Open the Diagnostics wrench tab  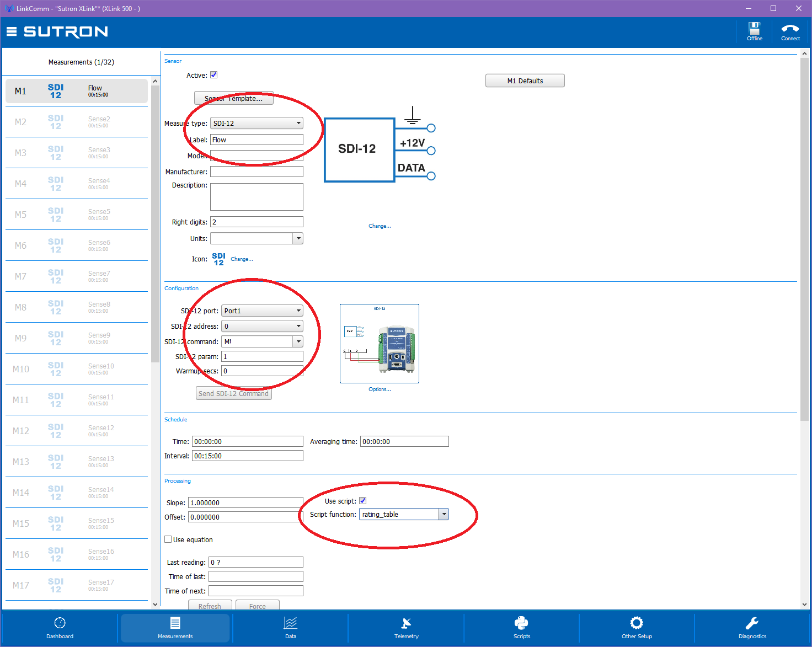point(752,628)
